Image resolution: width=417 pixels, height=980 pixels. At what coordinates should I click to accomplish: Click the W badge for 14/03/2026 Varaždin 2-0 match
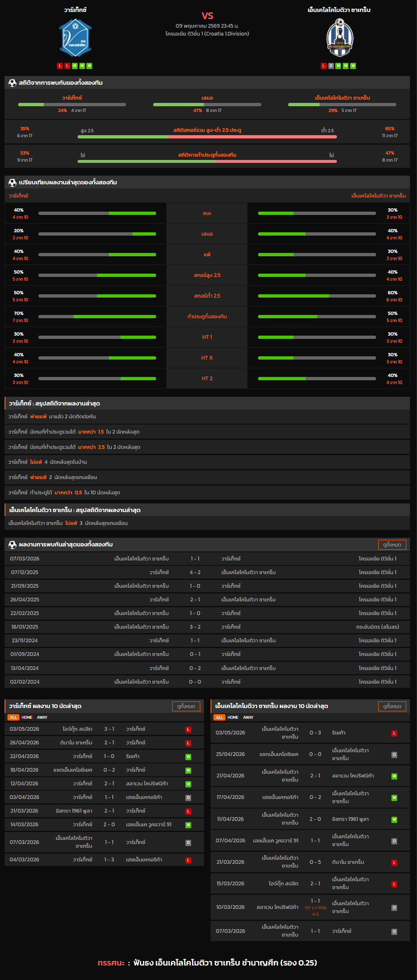coord(188,825)
